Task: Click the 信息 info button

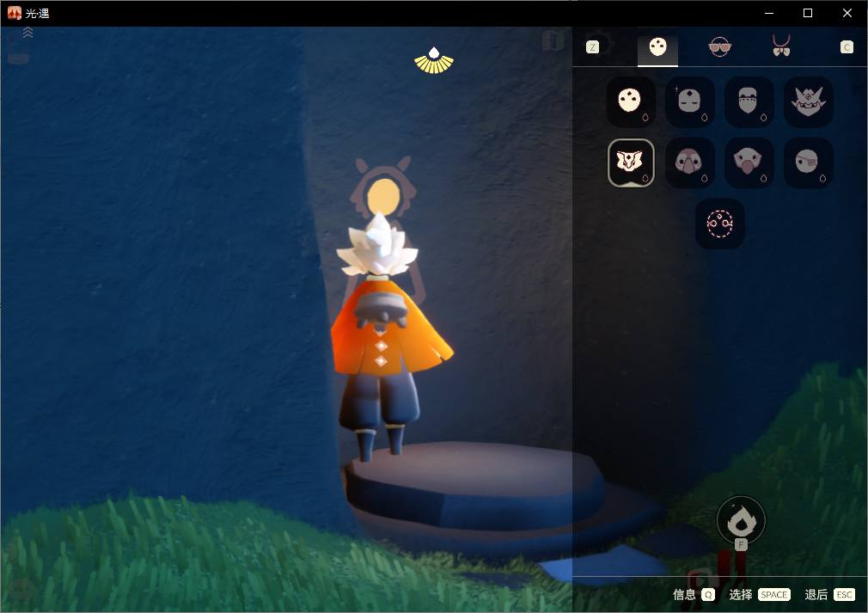Action: [694, 595]
